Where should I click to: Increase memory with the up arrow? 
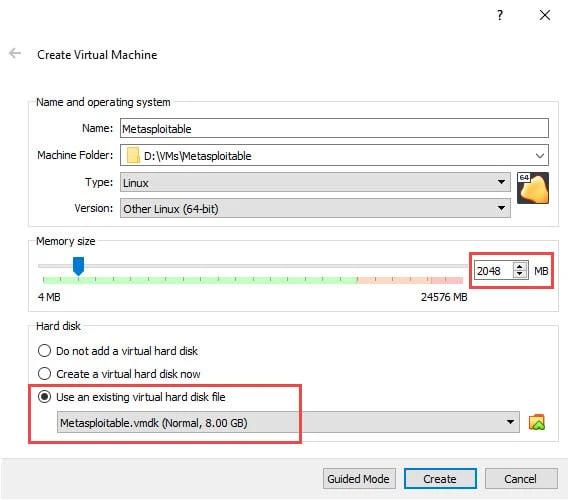click(520, 266)
